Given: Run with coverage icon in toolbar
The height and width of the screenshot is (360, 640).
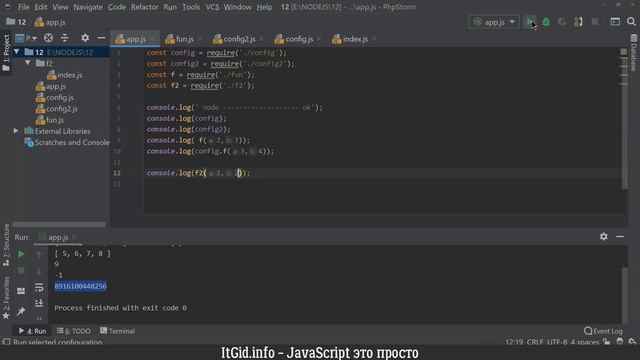Looking at the screenshot, I should tap(562, 22).
